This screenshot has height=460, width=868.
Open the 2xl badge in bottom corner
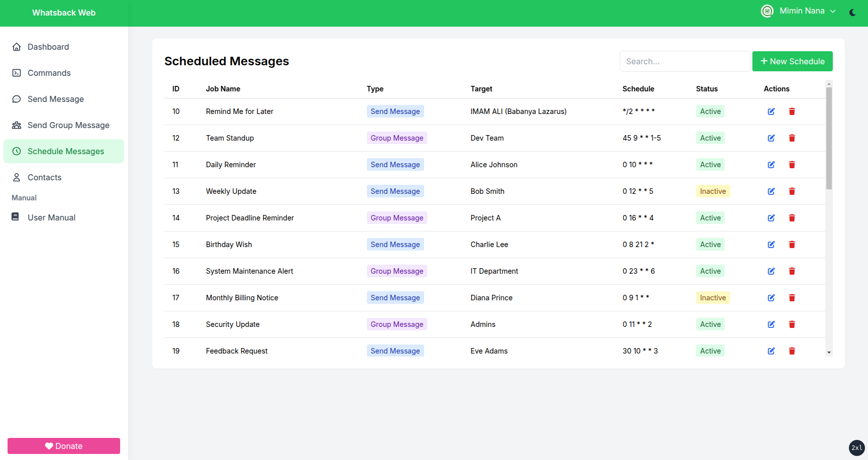coord(857,448)
